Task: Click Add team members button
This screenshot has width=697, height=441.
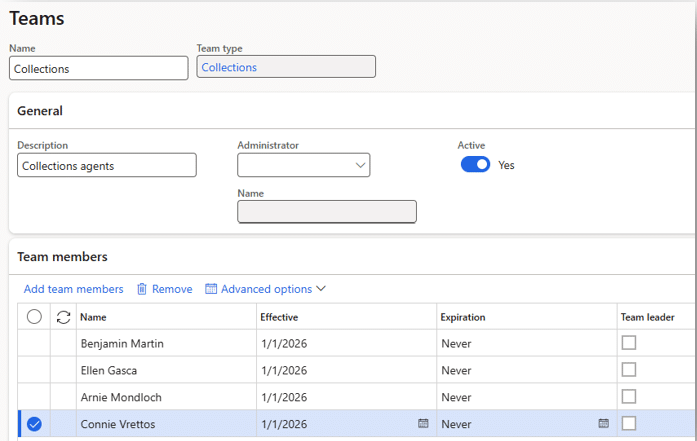Action: (73, 289)
